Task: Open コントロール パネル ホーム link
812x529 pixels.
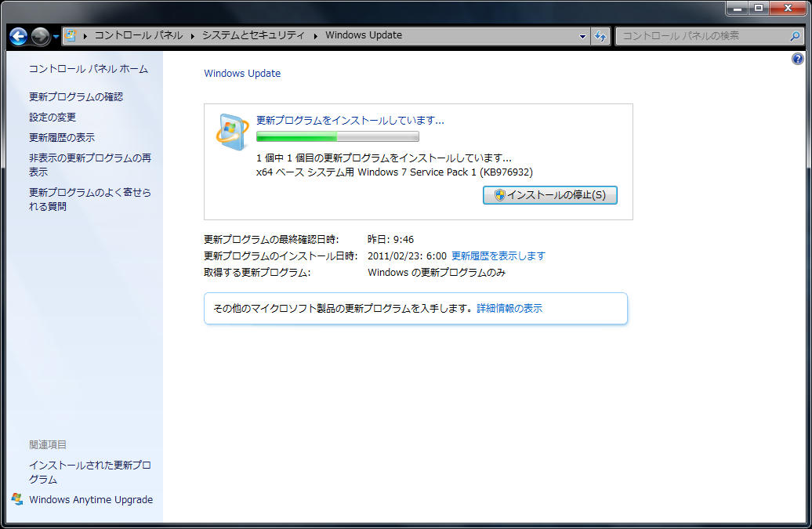Action: pos(88,69)
